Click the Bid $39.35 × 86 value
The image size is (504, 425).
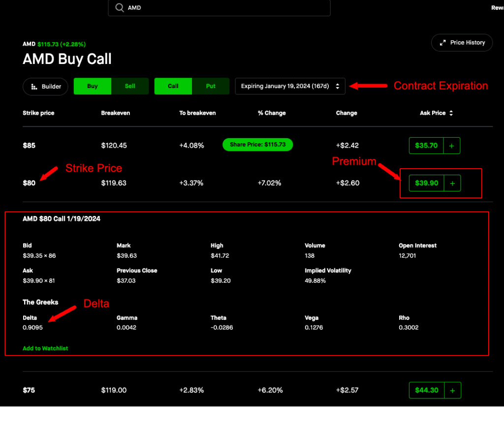click(x=39, y=256)
